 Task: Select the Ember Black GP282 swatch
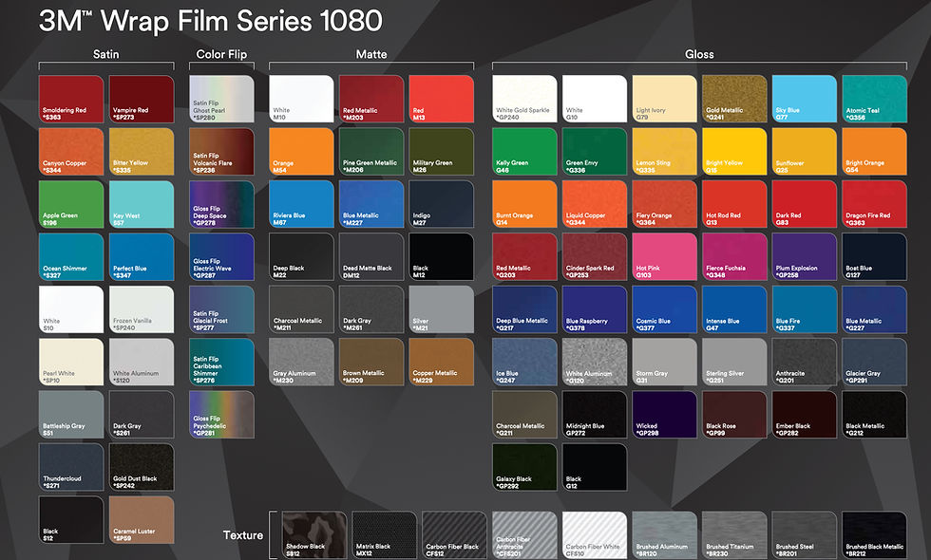coord(805,415)
